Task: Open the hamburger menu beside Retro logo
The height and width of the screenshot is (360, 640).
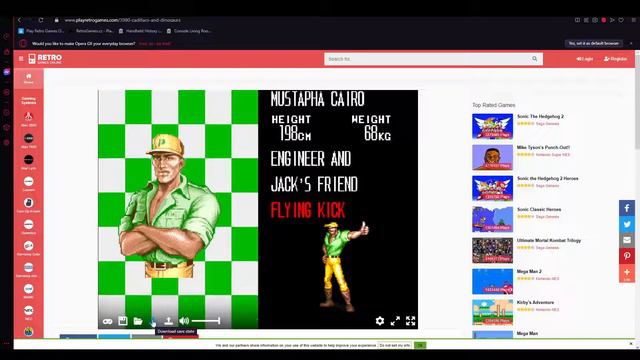Action: point(21,59)
